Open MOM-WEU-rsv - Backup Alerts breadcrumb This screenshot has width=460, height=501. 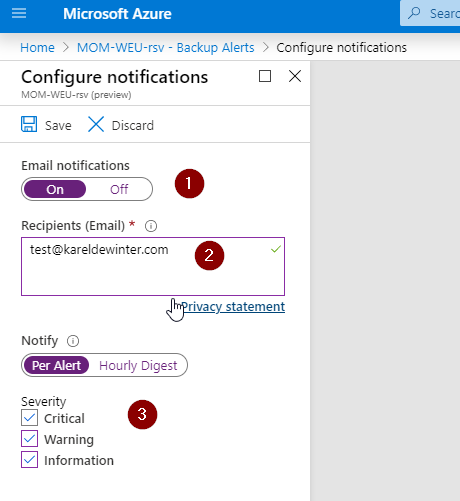166,48
